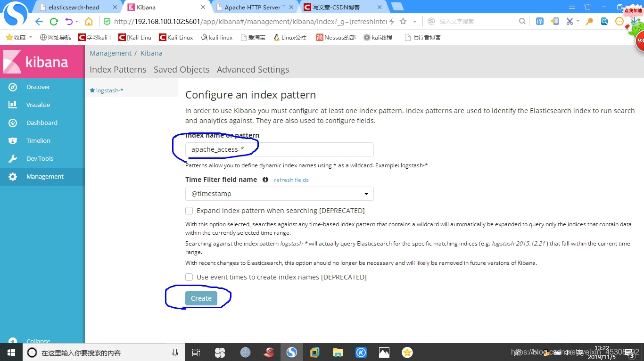Go to Dashboard in the Kibana sidebar
Viewport: 644px width, 361px height.
42,123
